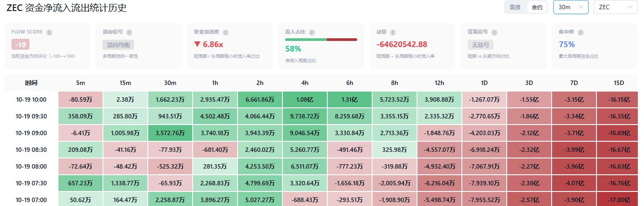Image resolution: width=644 pixels, height=206 pixels.
Task: Select the 3D column header
Action: pyautogui.click(x=529, y=83)
